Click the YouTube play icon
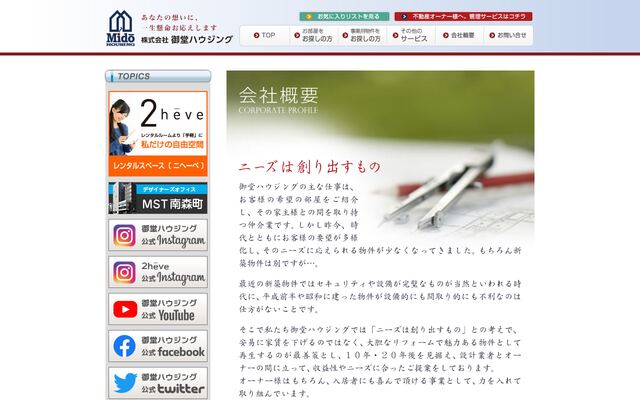The image size is (640, 400). (x=125, y=309)
